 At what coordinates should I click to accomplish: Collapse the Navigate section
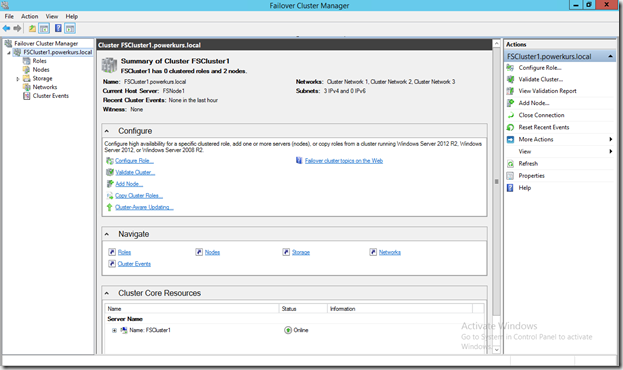pyautogui.click(x=107, y=234)
